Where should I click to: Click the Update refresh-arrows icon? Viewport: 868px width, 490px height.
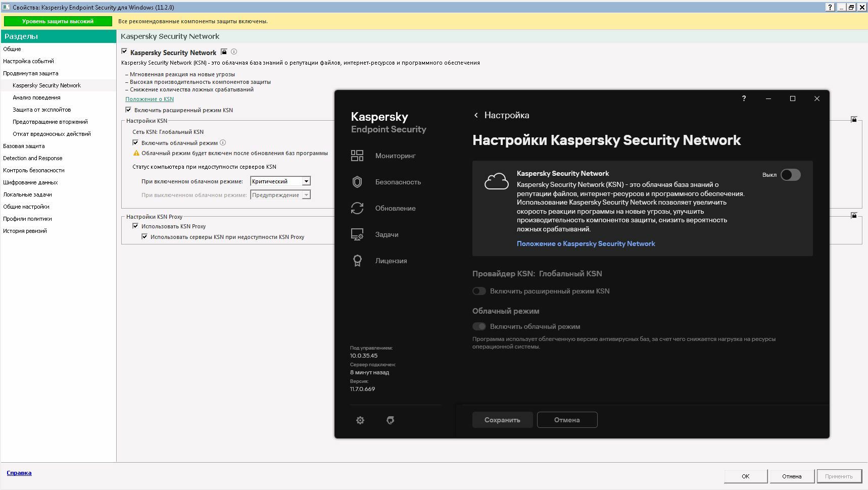[357, 208]
